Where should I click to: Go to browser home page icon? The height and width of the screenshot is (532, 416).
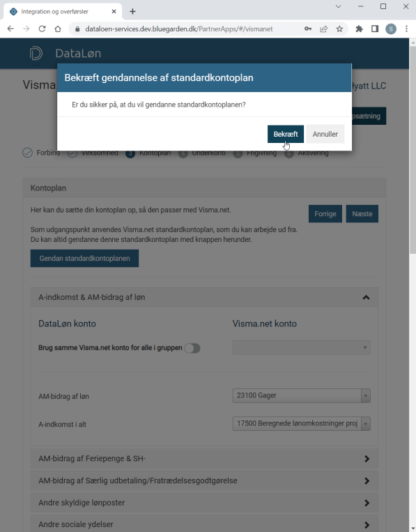point(58,29)
